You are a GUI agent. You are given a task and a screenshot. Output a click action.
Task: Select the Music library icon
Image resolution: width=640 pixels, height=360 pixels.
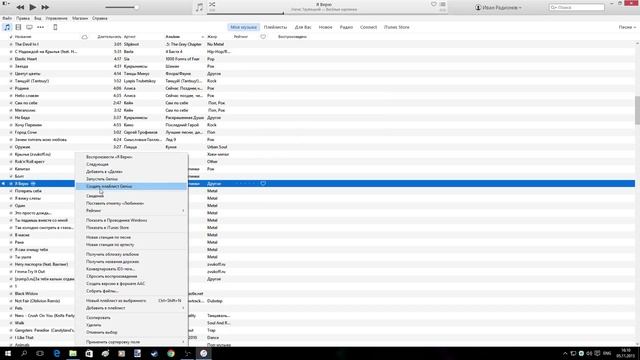(x=7, y=27)
